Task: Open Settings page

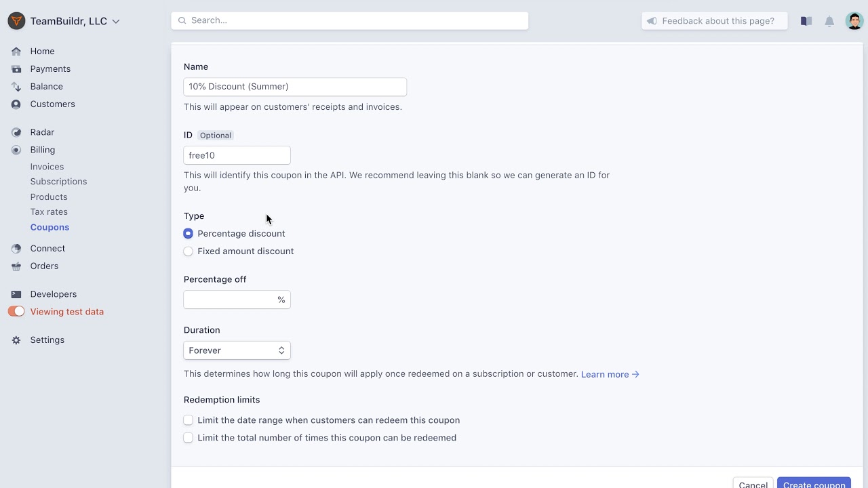Action: 47,340
